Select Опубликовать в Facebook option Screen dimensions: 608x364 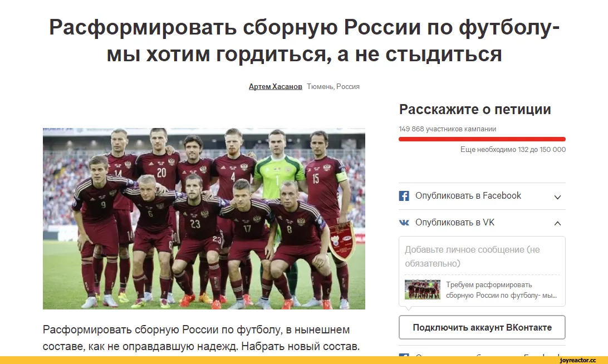click(x=468, y=196)
